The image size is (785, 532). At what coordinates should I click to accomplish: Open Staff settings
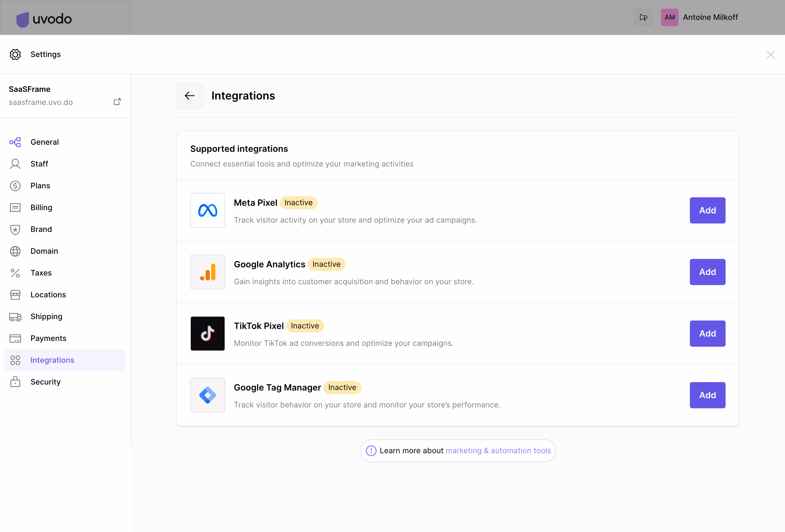(65, 164)
